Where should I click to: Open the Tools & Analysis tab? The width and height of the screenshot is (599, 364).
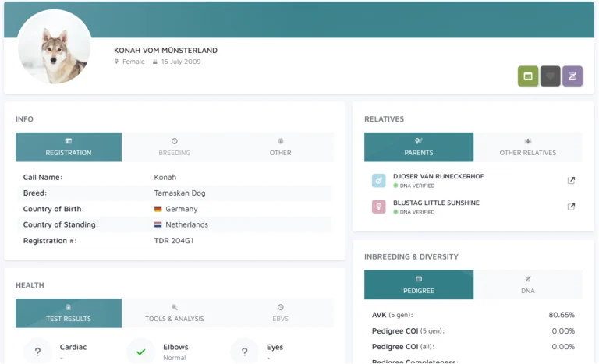point(174,313)
